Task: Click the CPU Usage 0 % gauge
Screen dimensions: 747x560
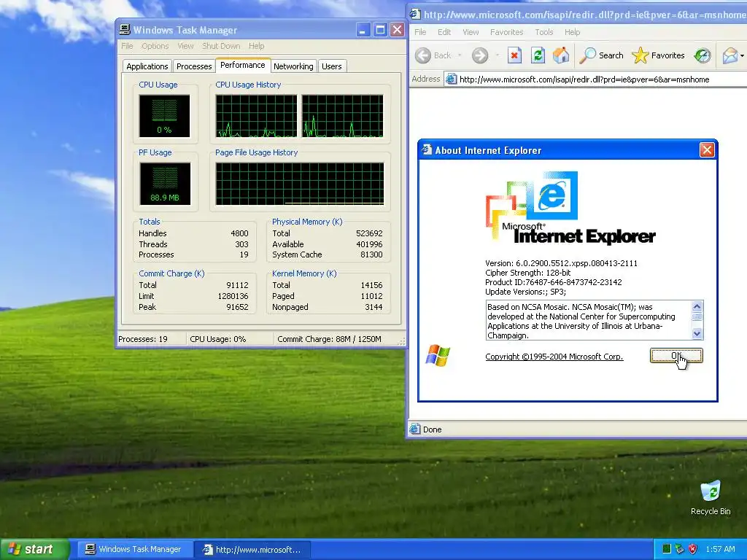Action: [x=164, y=116]
